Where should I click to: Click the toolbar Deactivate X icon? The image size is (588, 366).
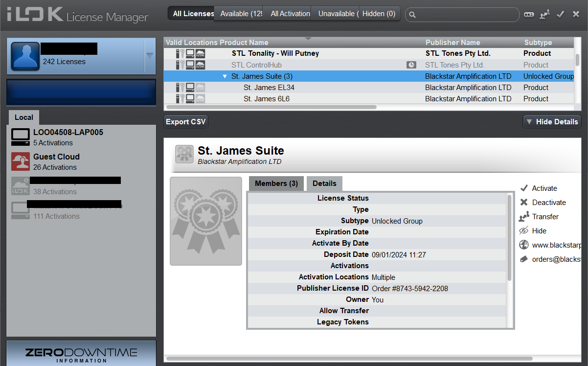pos(576,14)
